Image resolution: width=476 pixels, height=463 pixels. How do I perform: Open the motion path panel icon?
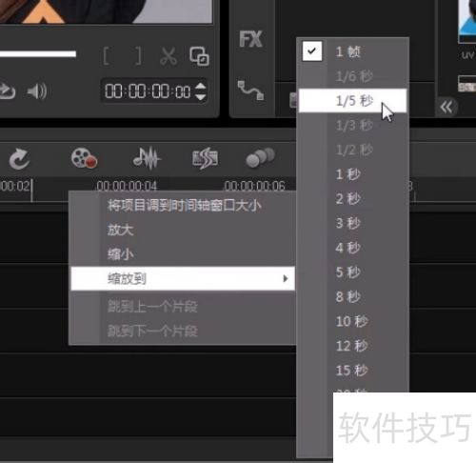(250, 91)
